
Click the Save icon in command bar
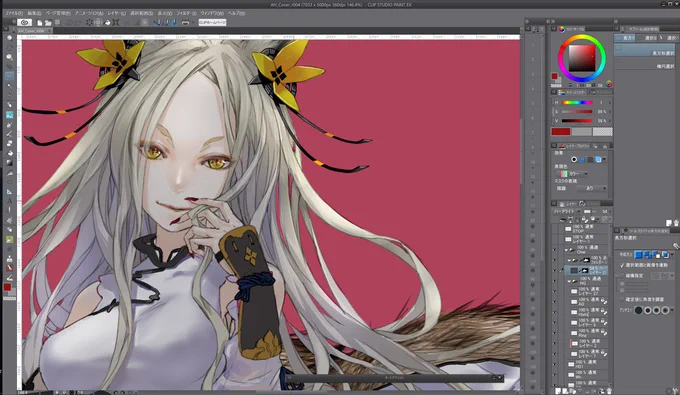coord(57,23)
